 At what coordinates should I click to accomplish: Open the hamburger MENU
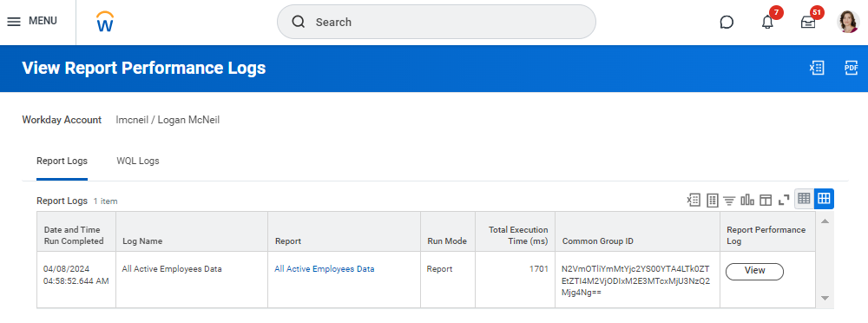(x=31, y=21)
